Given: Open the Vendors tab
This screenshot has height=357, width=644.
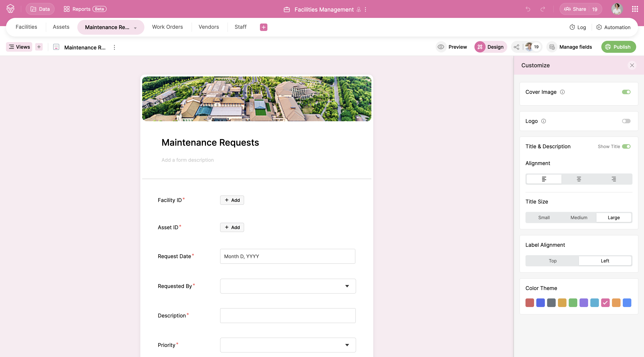Looking at the screenshot, I should pos(209,27).
